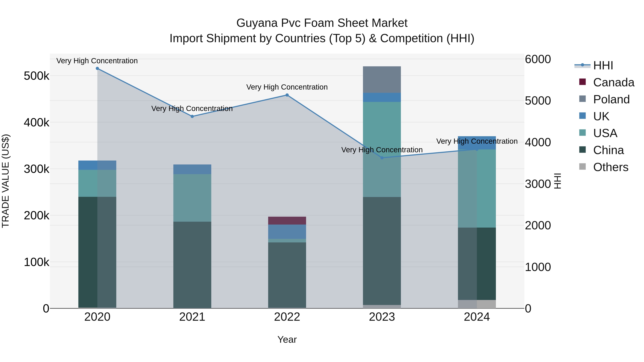Click the 1000 HHI axis tick label
Screen dimensions: 644x362
(x=538, y=267)
